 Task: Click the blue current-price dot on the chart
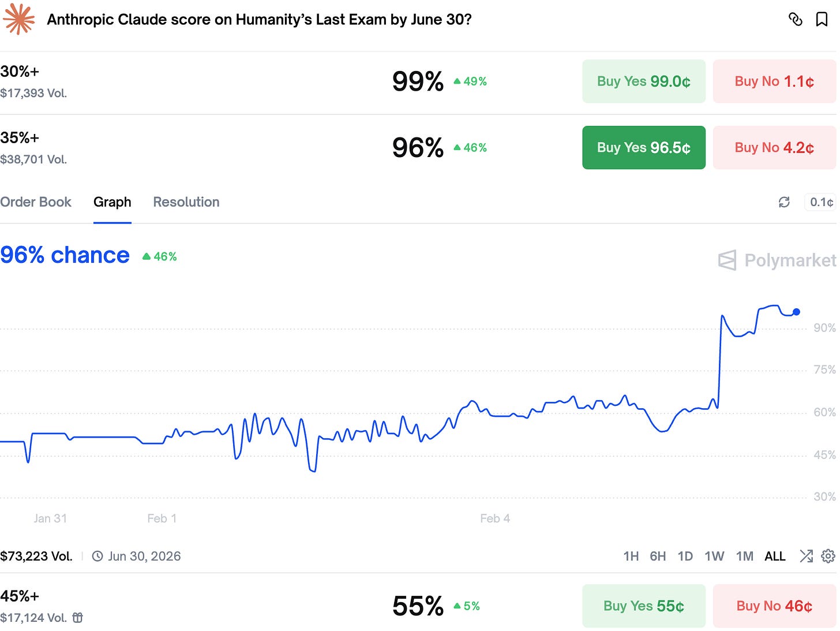click(x=796, y=312)
